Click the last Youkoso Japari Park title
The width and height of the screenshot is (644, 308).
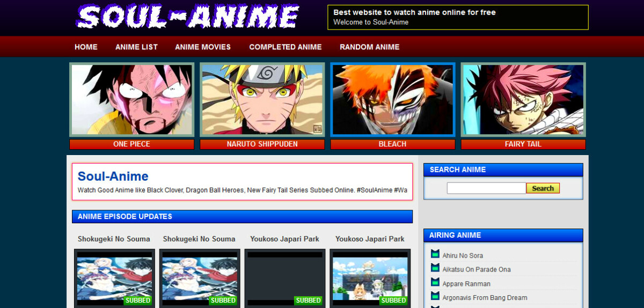click(x=370, y=239)
